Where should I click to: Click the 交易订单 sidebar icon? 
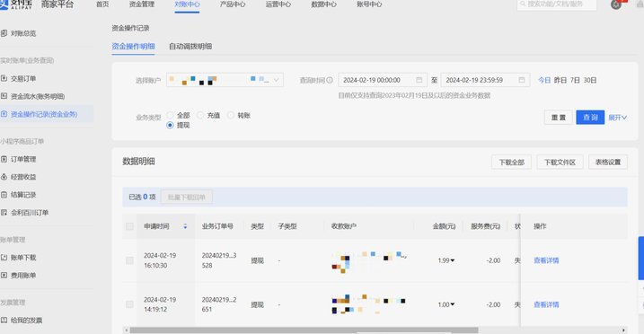click(4, 78)
